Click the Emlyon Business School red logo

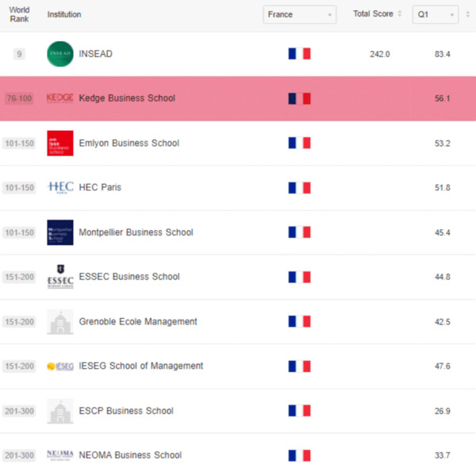tap(60, 144)
